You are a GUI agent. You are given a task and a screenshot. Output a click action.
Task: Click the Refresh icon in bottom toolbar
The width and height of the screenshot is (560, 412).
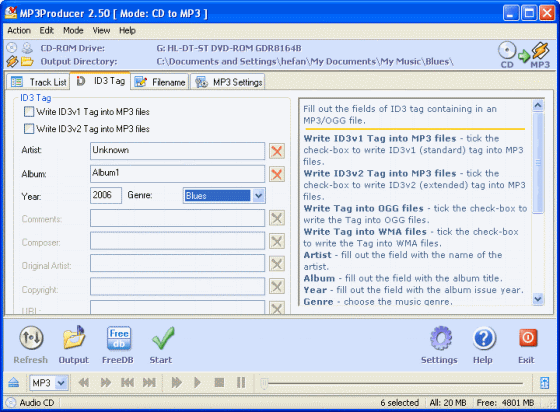pos(31,338)
